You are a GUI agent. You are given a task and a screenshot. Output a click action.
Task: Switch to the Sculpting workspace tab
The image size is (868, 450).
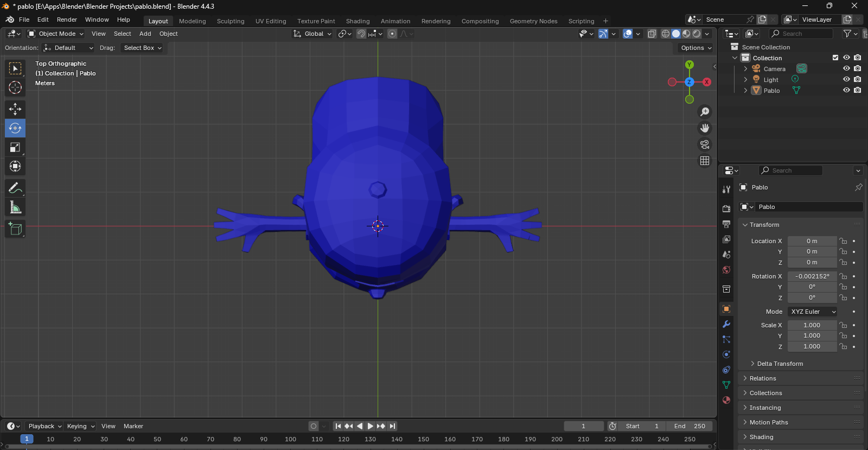click(231, 21)
